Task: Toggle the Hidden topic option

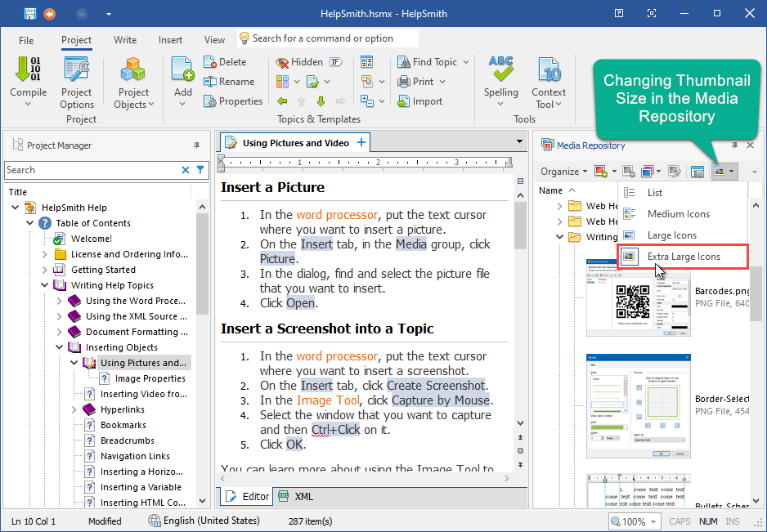Action: click(299, 62)
